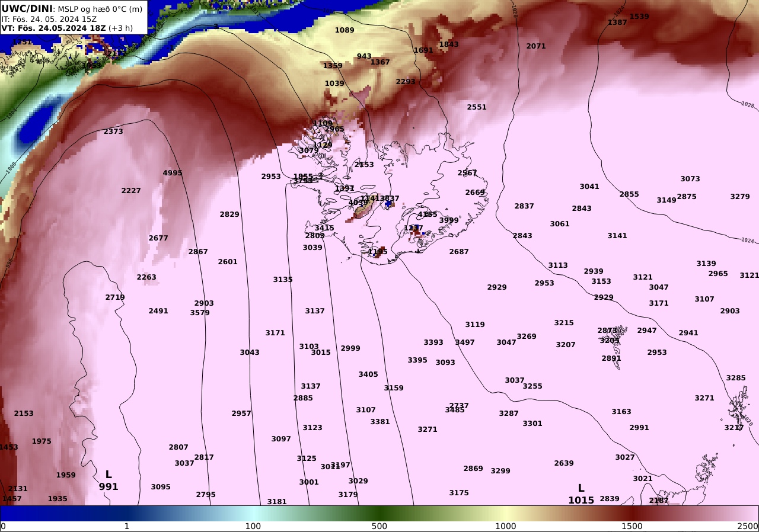Click the 1975 height value
This screenshot has width=759, height=532.
[42, 441]
